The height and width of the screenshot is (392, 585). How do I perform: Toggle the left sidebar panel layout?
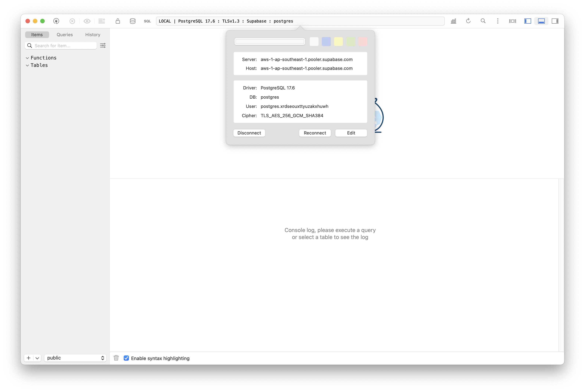528,21
